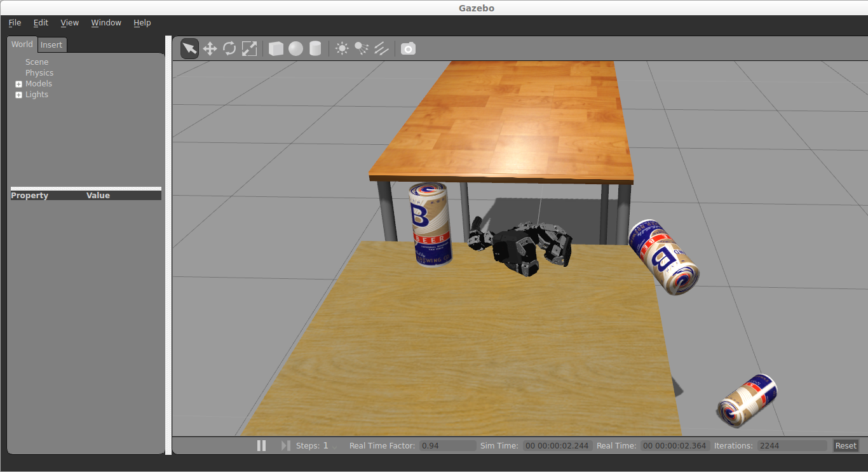This screenshot has width=868, height=472.
Task: Expand the Lights tree node
Action: pos(18,95)
